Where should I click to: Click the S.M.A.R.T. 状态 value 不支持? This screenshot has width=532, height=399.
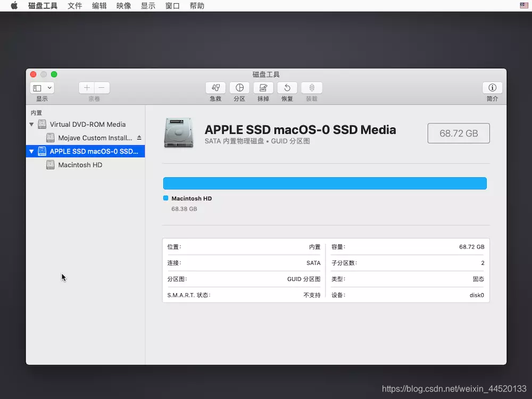tap(312, 295)
